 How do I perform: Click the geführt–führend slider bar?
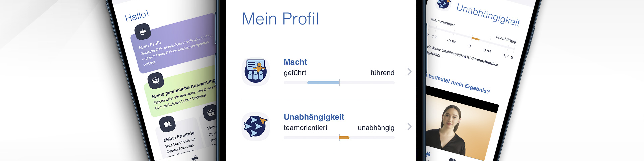(339, 83)
